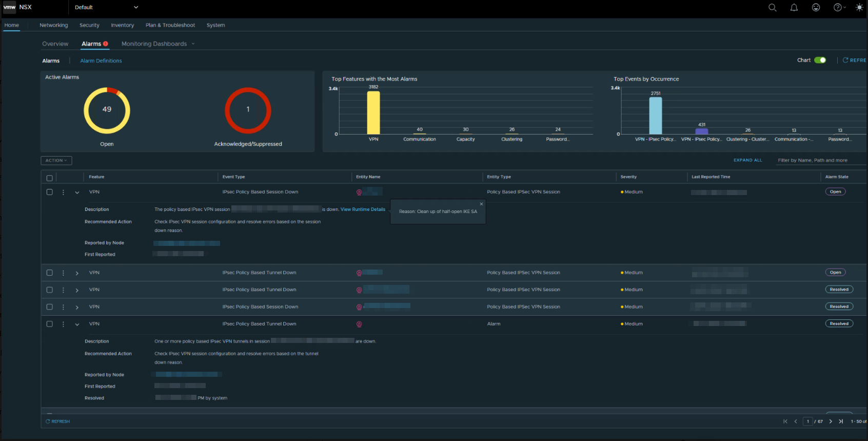Open the three-dot menu for the Open Tunnel Down alarm
This screenshot has width=868, height=441.
point(63,273)
